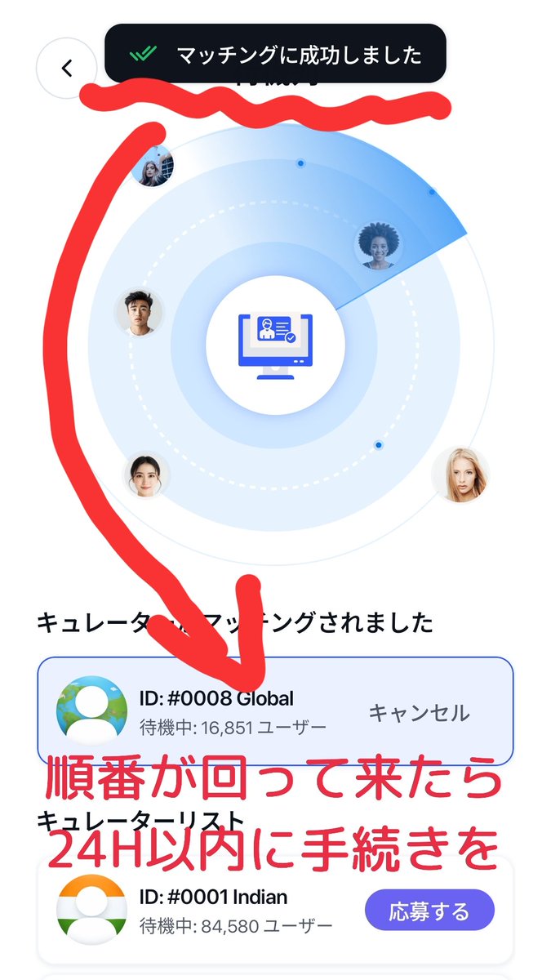Screen dimensions: 551x980
Task: Select the young man avatar on radar
Action: click(139, 312)
